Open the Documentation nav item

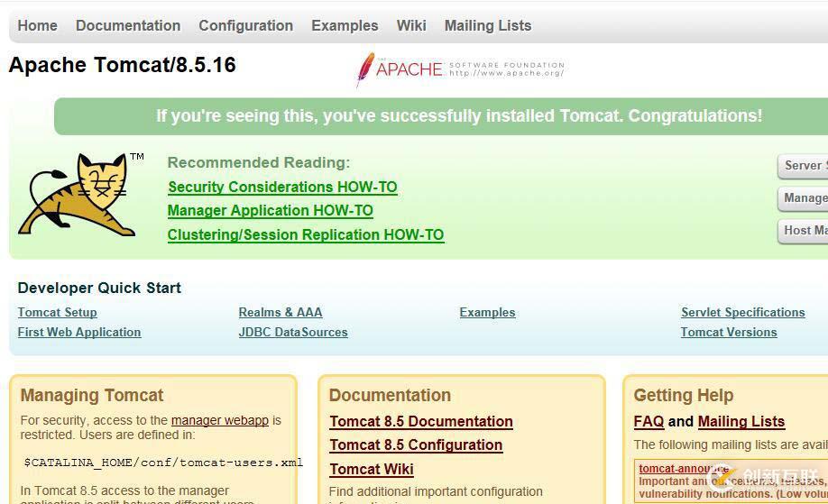coord(128,25)
